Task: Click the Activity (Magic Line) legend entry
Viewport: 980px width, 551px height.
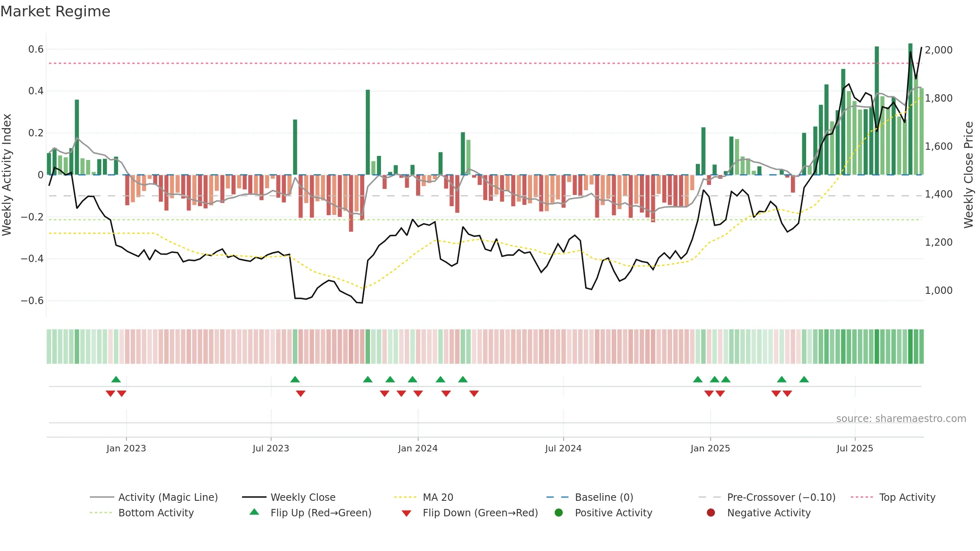Action: [154, 497]
